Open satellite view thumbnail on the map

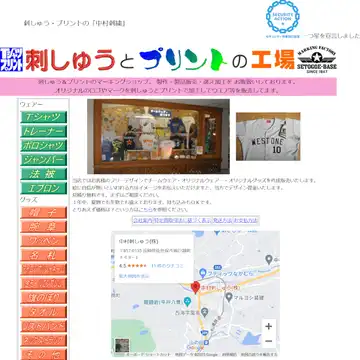click(x=122, y=345)
